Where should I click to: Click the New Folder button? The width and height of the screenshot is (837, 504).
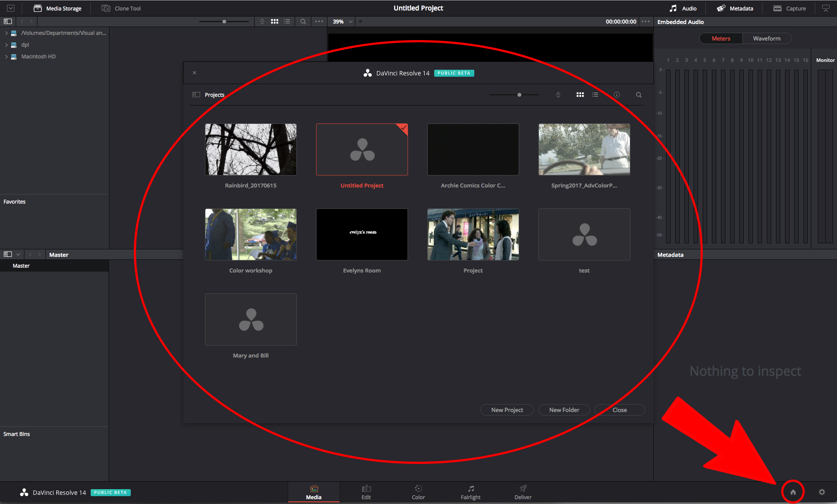(564, 410)
